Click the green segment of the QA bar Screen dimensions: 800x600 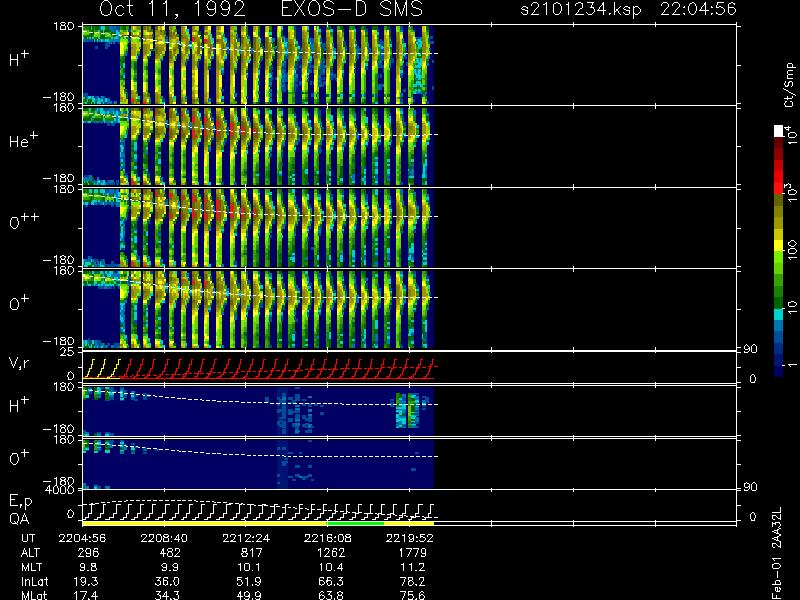356,523
